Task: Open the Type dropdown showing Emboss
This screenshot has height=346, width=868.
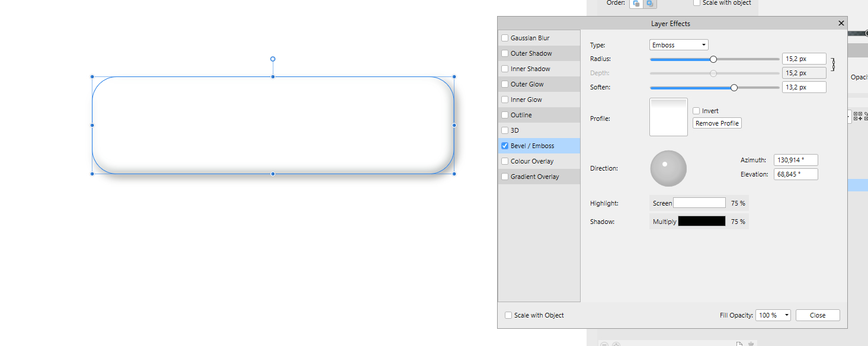Action: pyautogui.click(x=679, y=45)
